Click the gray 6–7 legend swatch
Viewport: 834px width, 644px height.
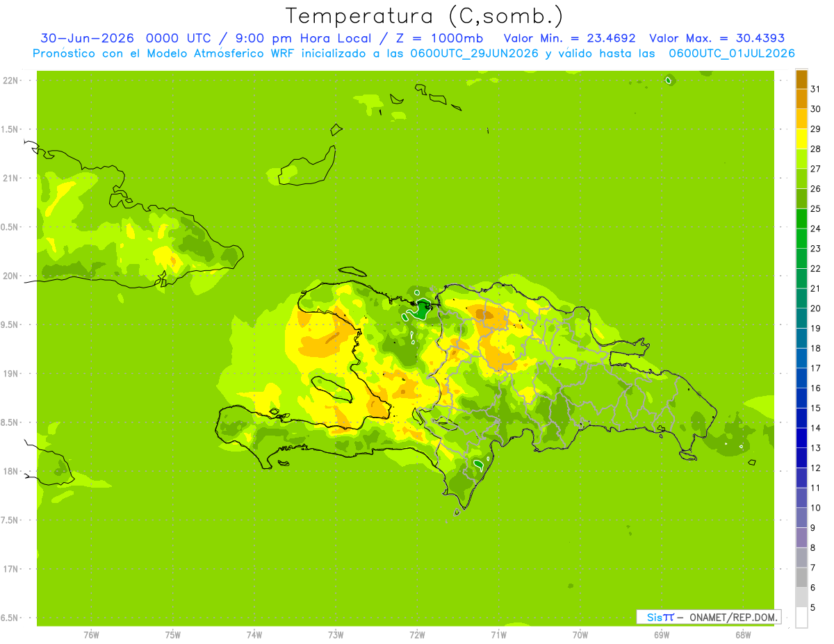tap(801, 577)
